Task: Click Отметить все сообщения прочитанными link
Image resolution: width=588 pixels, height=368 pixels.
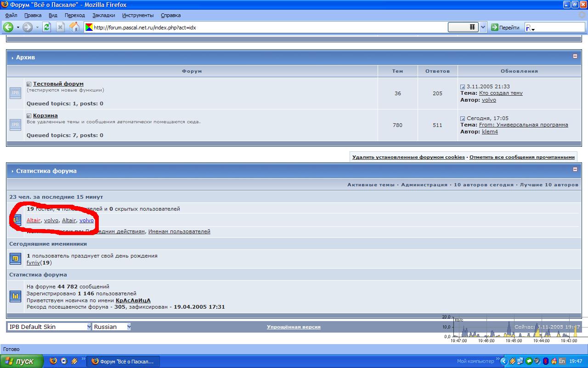Action: click(x=522, y=157)
